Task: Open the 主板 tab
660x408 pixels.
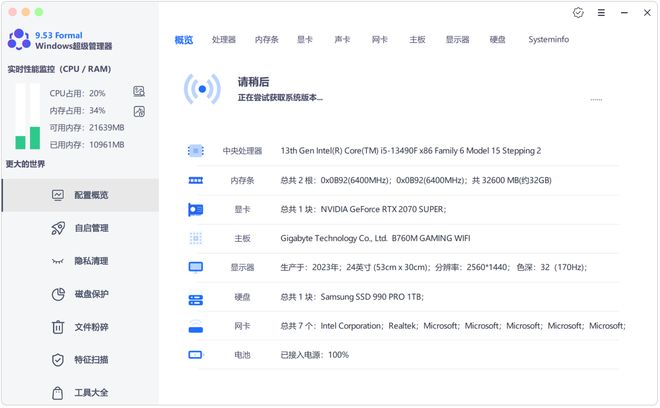Action: pyautogui.click(x=417, y=40)
